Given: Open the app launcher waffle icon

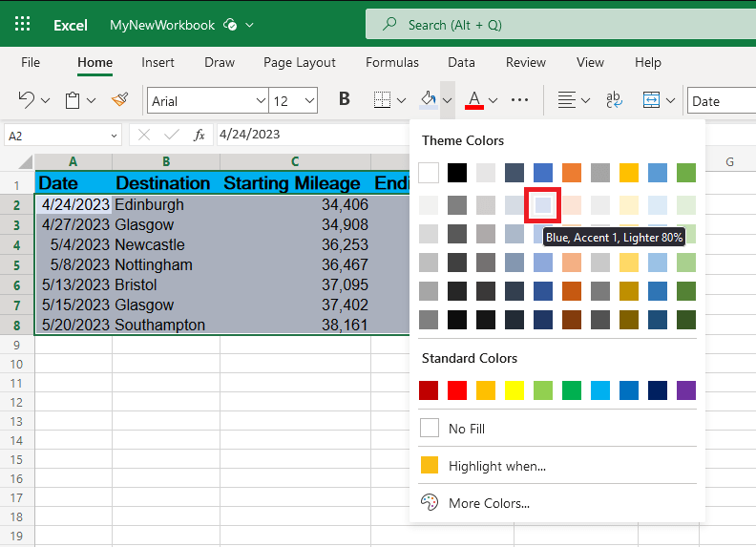Looking at the screenshot, I should (x=22, y=24).
